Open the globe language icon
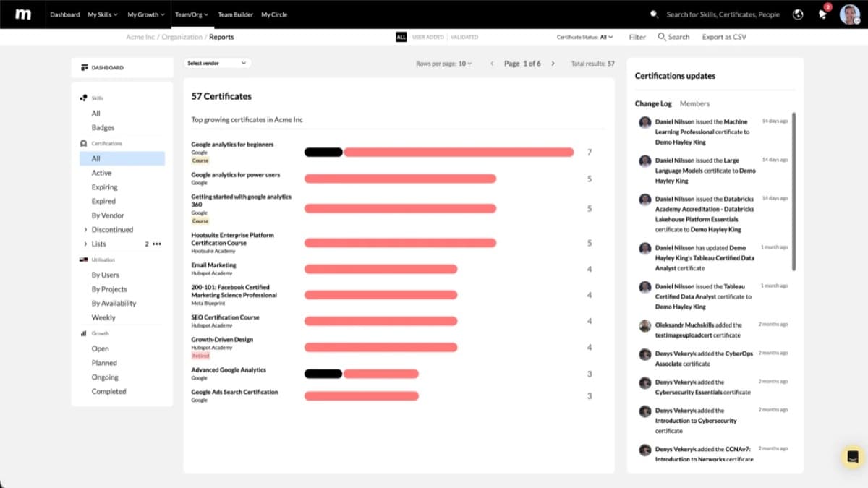The width and height of the screenshot is (868, 488). 798,14
